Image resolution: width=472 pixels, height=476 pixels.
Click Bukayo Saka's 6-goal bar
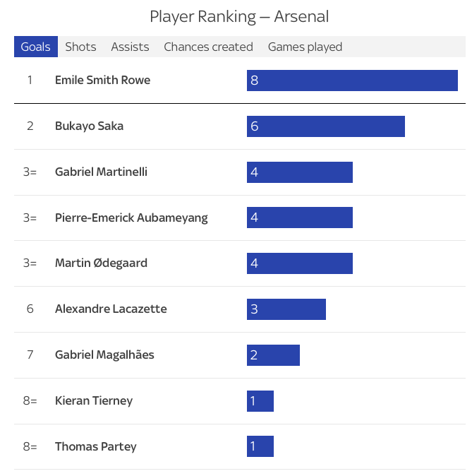pos(325,126)
